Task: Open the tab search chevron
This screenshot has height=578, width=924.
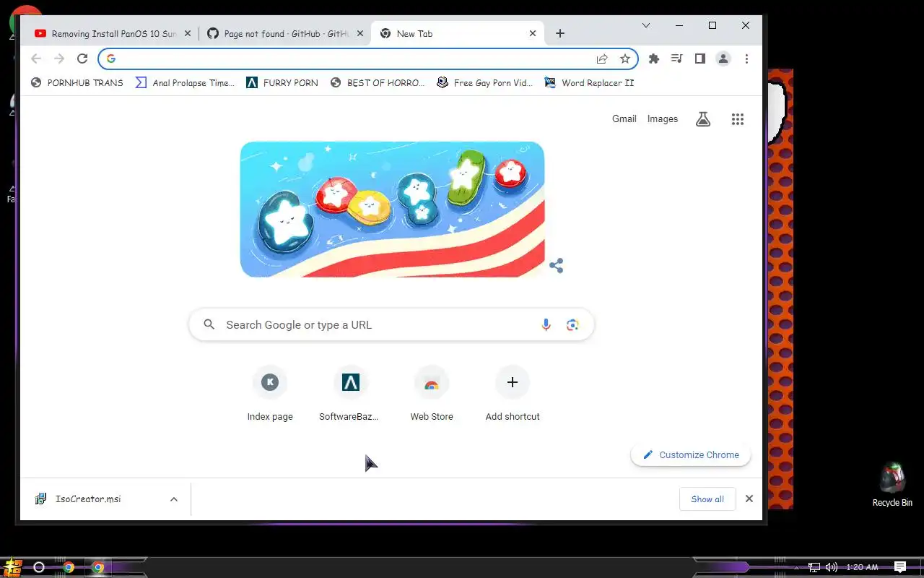Action: (x=646, y=25)
